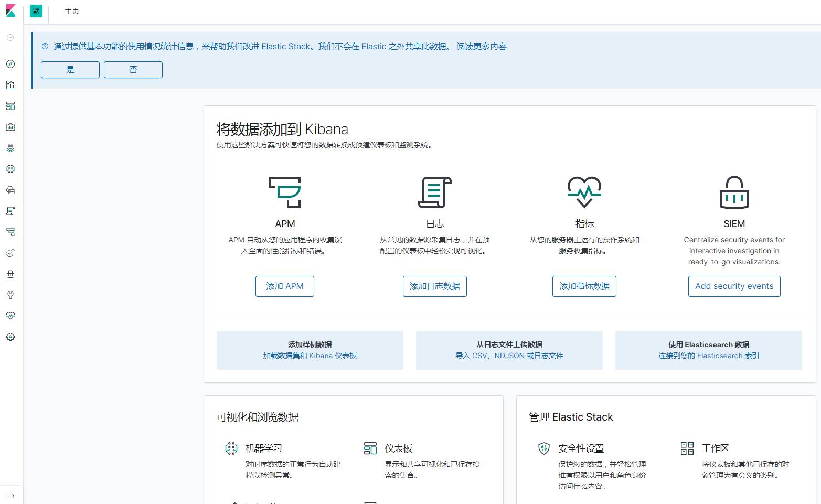Click the 添加 APM button
Viewport: 821px width, 504px height.
coord(285,286)
